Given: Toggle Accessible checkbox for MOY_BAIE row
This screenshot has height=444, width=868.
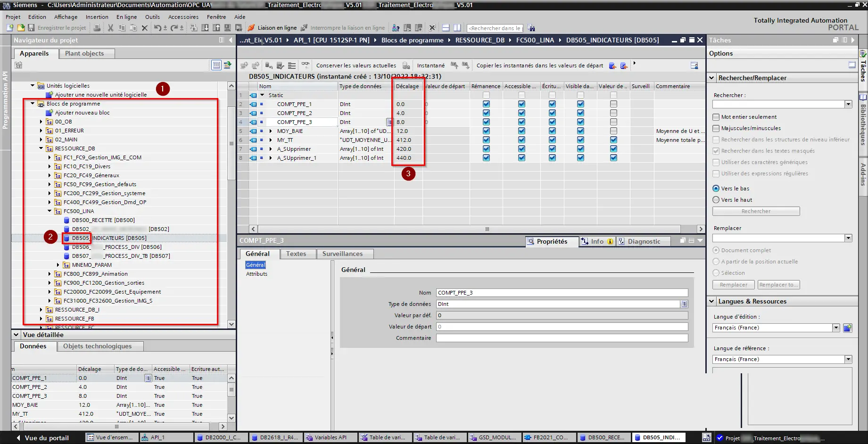Looking at the screenshot, I should [x=521, y=131].
